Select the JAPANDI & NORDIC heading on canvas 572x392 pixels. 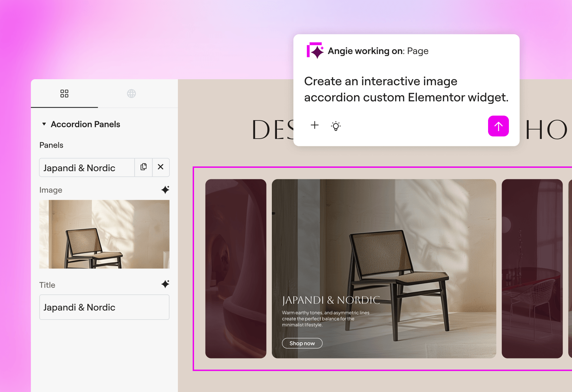tap(331, 300)
